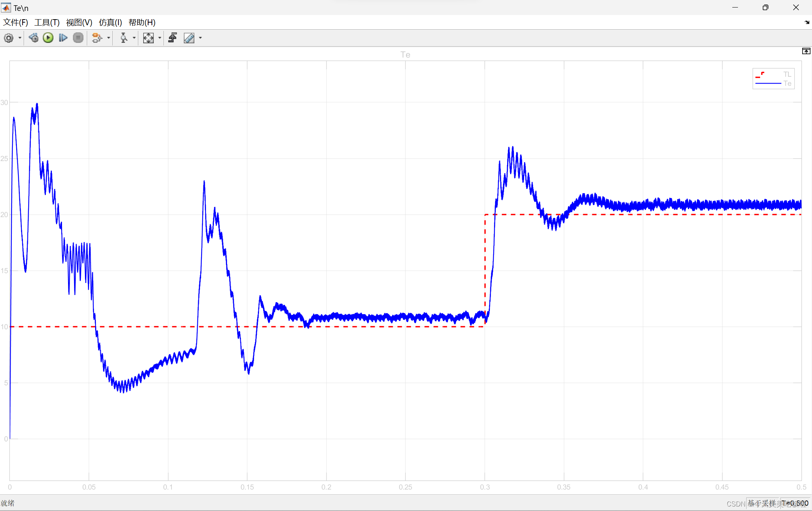Image resolution: width=812 pixels, height=511 pixels.
Task: Minimize the scope window
Action: (735, 8)
